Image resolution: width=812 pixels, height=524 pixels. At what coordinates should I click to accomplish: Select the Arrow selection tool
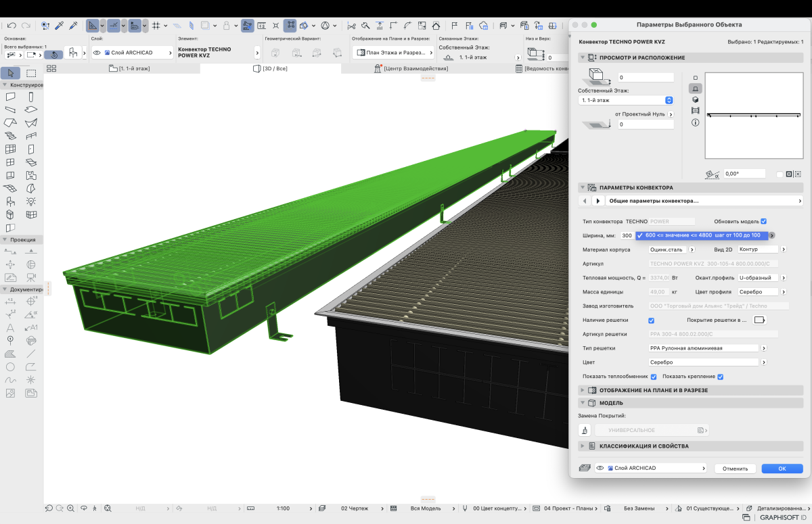pos(12,73)
